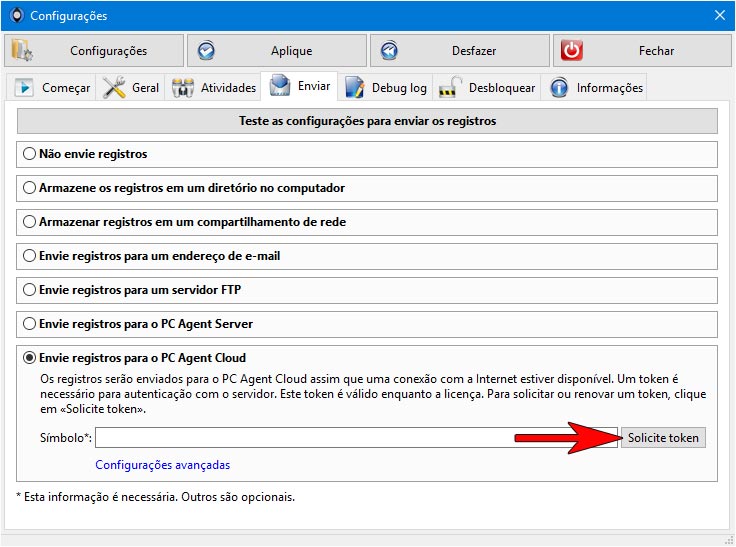This screenshot has width=736, height=547.
Task: Click the Desfazer rewind icon
Action: click(389, 51)
